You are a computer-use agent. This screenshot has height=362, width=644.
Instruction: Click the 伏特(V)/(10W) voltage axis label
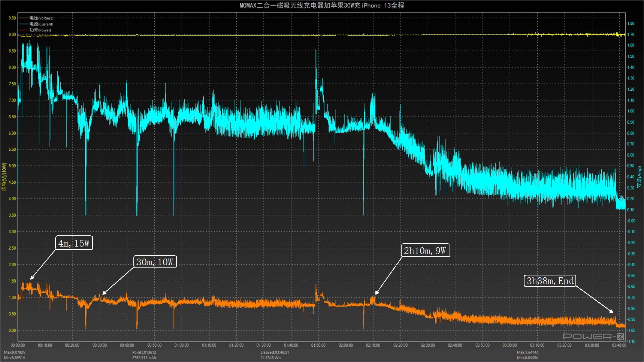pos(4,177)
